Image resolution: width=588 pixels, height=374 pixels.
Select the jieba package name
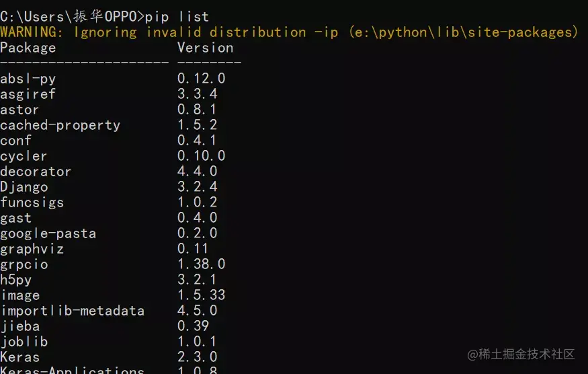[x=20, y=326]
